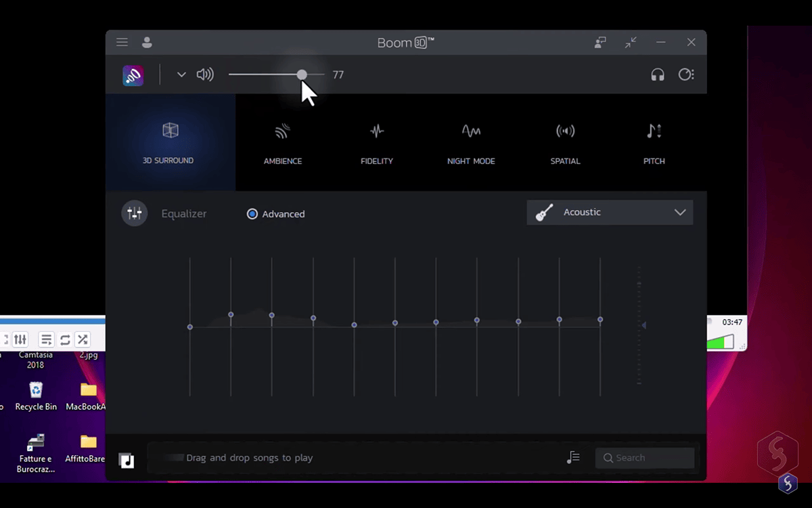Select the '2.jpg' desktop file label
This screenshot has width=812, height=508.
coord(89,354)
